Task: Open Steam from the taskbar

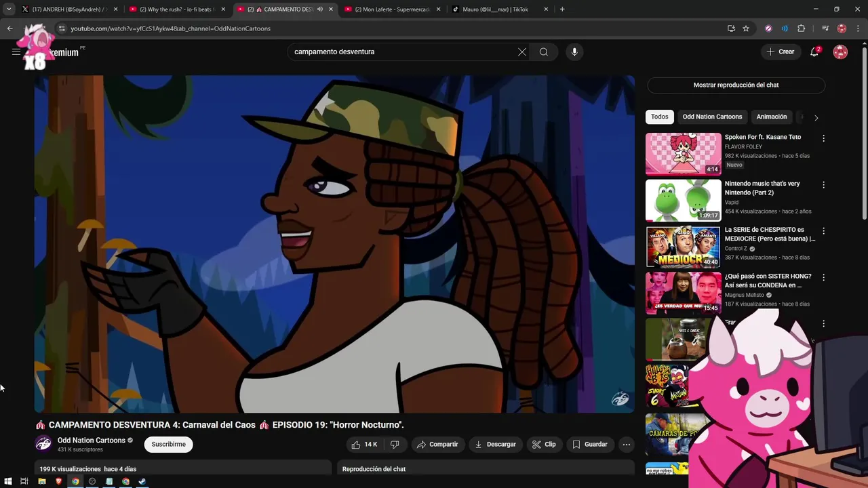Action: click(x=142, y=481)
